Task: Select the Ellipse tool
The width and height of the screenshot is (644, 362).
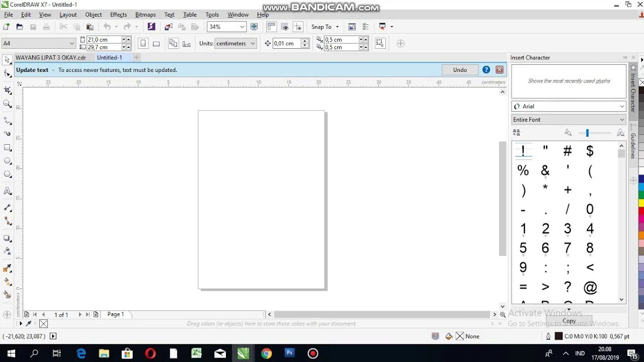Action: [7, 161]
